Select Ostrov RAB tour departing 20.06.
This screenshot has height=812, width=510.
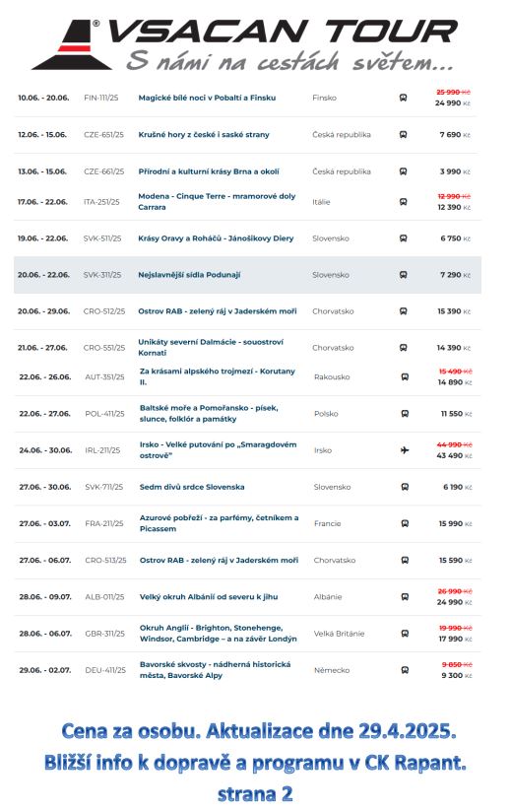click(218, 311)
